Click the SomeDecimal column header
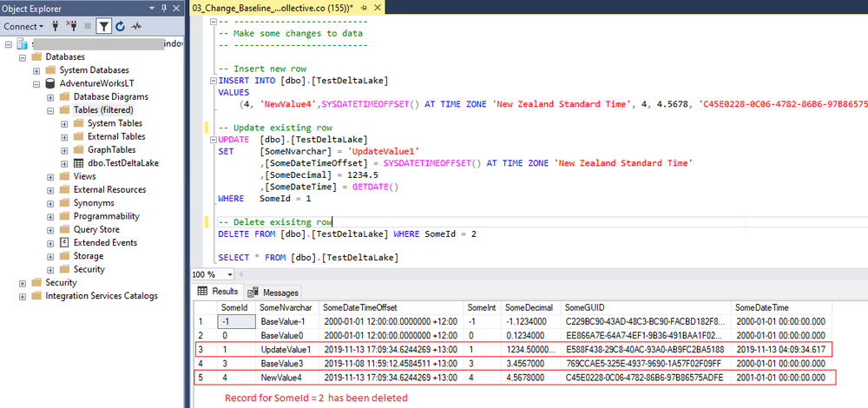The image size is (868, 408). click(530, 308)
